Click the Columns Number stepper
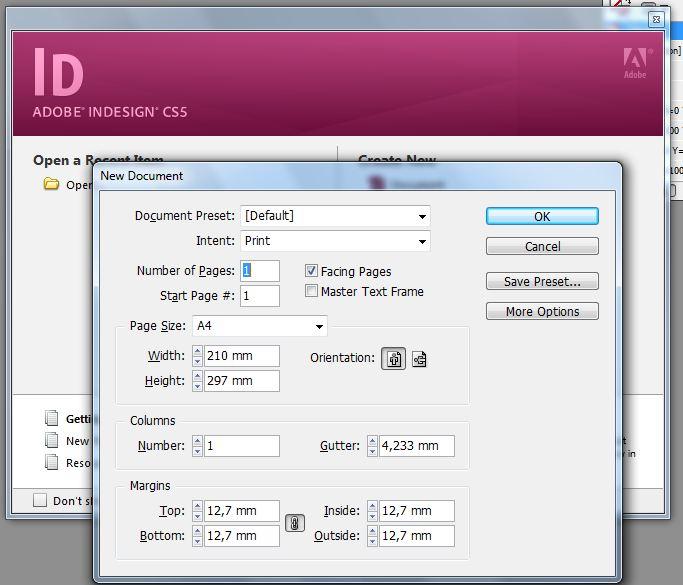This screenshot has width=683, height=585. coord(197,446)
